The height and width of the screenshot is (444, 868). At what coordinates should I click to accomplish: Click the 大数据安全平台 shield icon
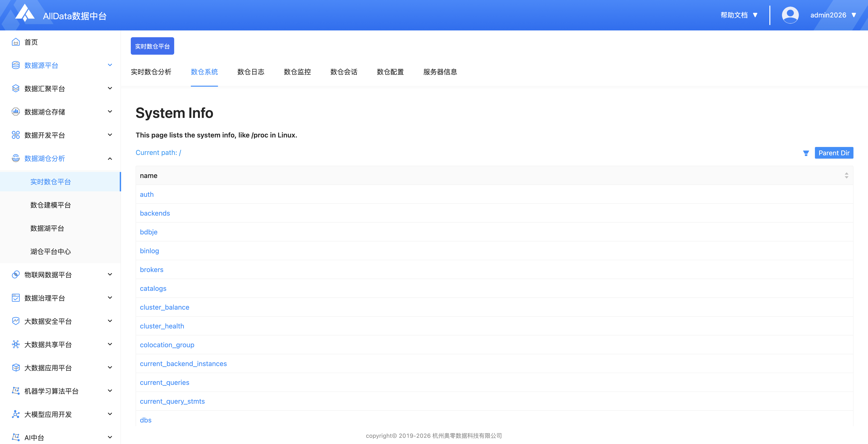tap(15, 321)
